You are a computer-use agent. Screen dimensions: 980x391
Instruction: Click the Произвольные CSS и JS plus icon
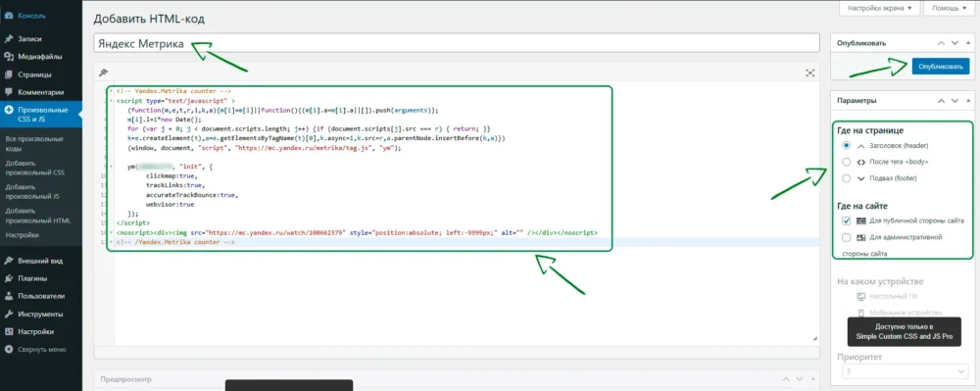[9, 110]
